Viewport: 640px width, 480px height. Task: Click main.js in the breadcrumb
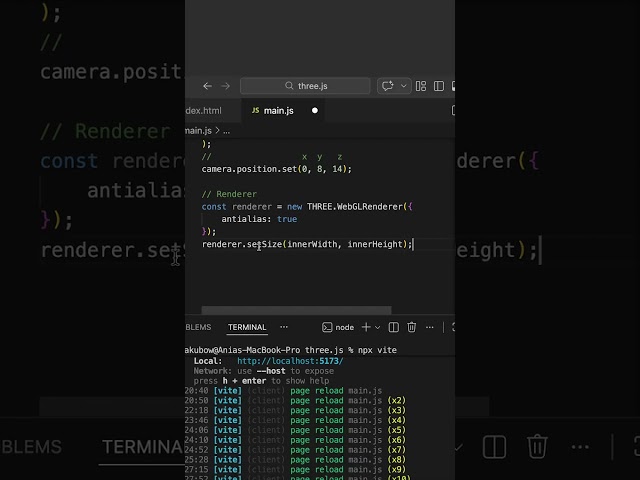pos(198,131)
